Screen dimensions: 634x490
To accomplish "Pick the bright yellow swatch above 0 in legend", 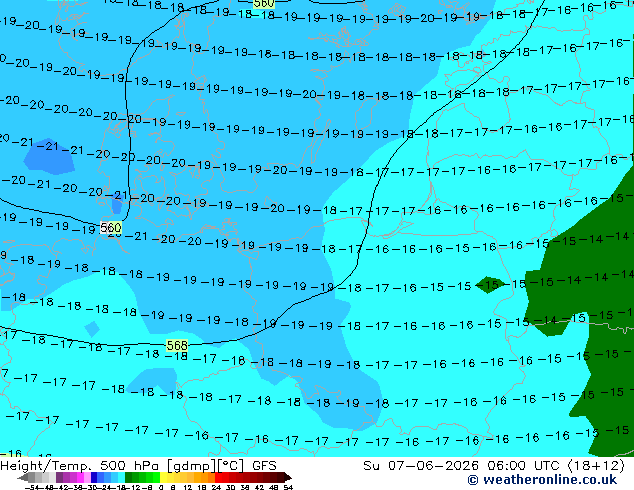I will click(x=163, y=478).
